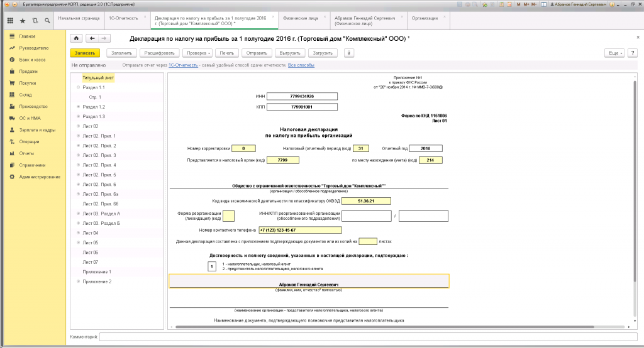
Task: Click the vertical scrollbar of the form
Action: pyautogui.click(x=635, y=182)
